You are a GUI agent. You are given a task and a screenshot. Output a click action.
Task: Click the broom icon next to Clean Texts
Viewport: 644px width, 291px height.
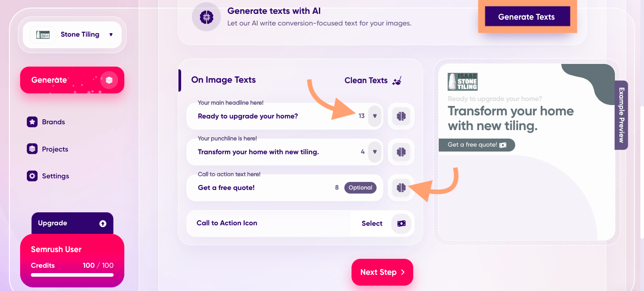coord(397,80)
